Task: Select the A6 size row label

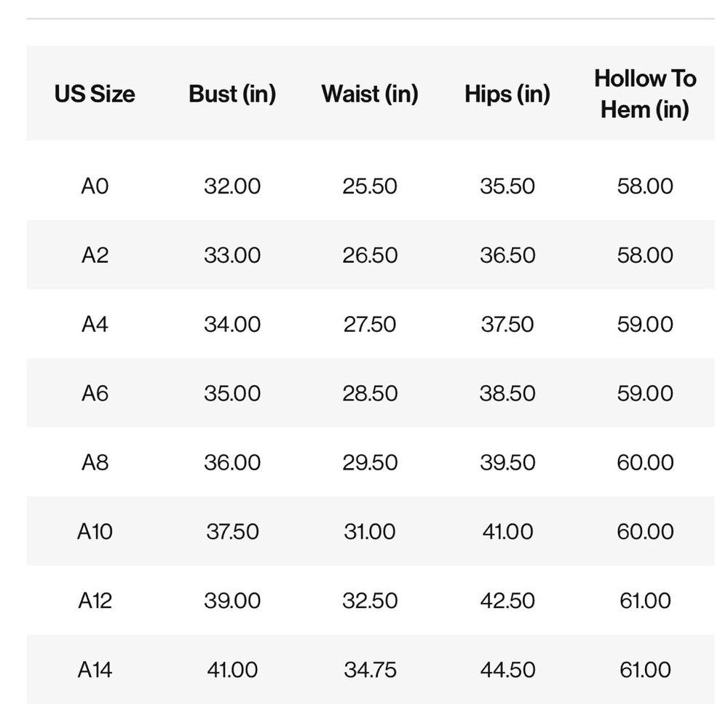Action: click(95, 393)
